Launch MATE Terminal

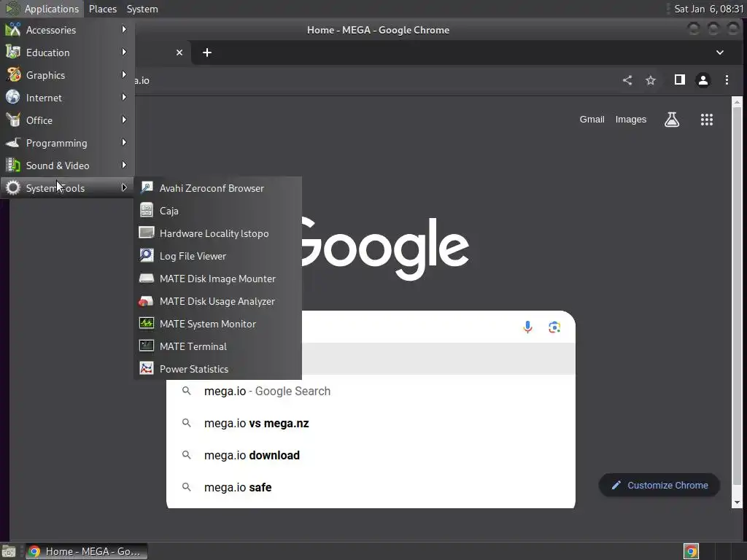click(x=217, y=346)
